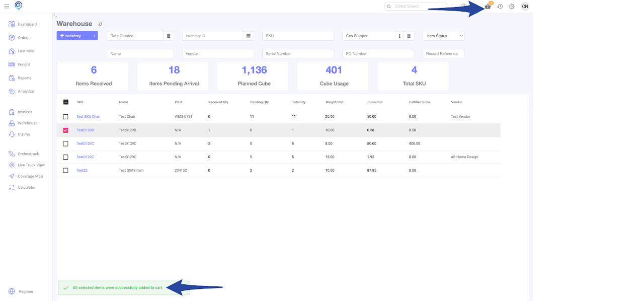Click the Reports sidebar icon
644x301 pixels.
pos(12,78)
